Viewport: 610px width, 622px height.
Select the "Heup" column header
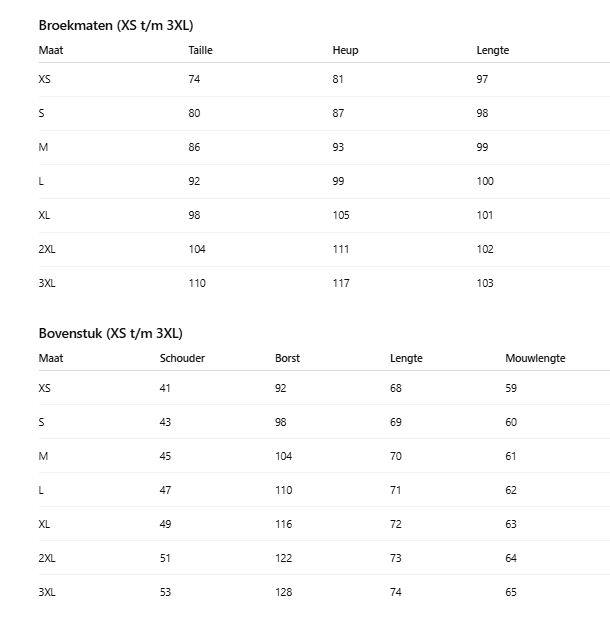click(345, 50)
